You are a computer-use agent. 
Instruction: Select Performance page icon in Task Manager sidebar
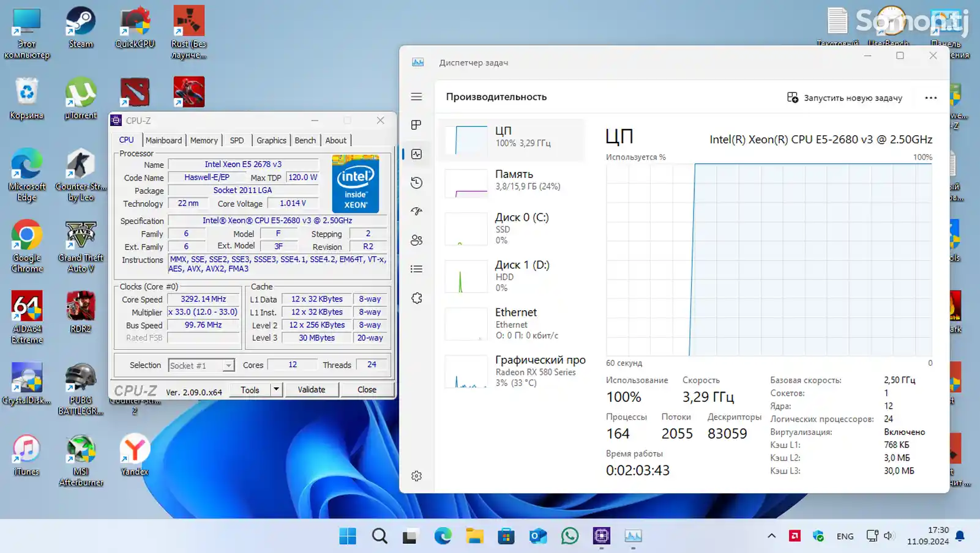416,154
